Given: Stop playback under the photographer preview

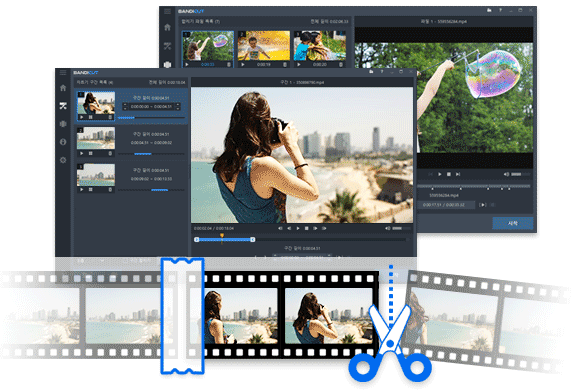Looking at the screenshot, I should click(307, 229).
